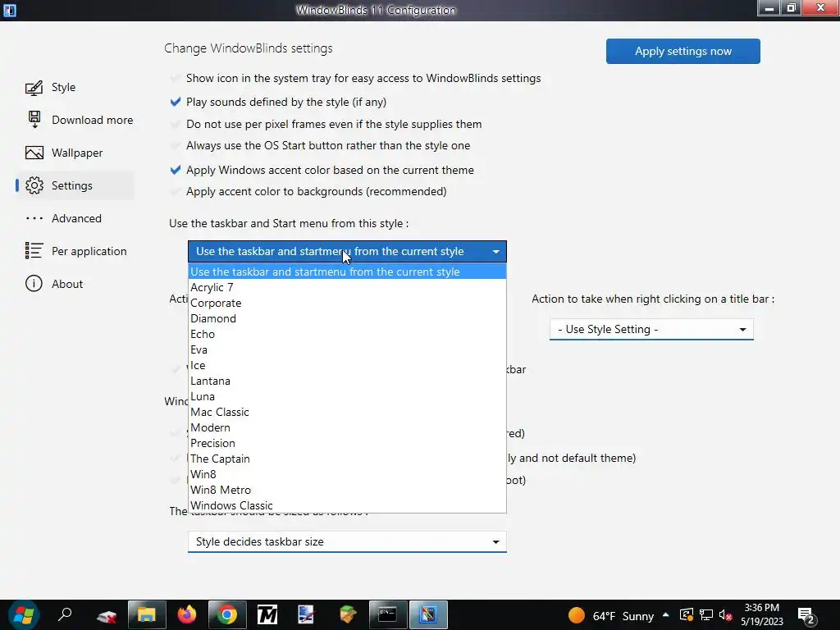Enable Do not use per pixel frames
This screenshot has width=840, height=630.
coord(176,124)
